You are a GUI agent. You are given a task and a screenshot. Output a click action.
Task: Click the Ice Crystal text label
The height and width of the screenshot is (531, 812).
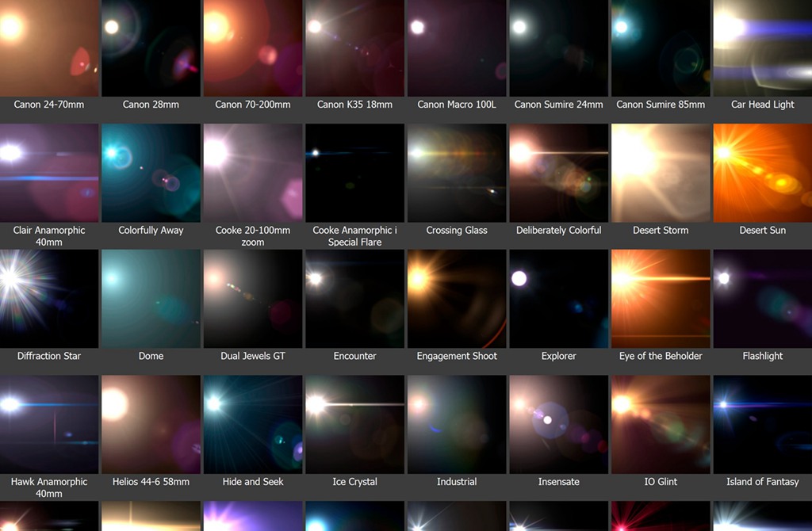[354, 482]
